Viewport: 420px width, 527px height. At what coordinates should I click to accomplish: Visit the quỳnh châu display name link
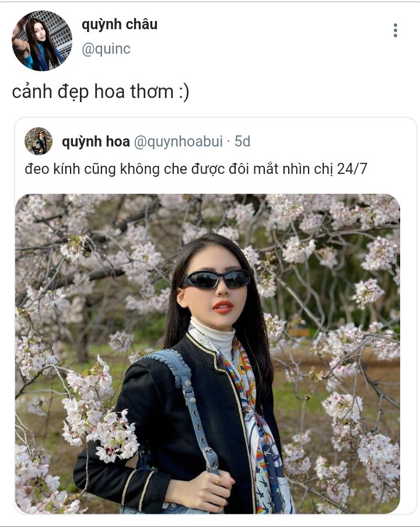[119, 25]
